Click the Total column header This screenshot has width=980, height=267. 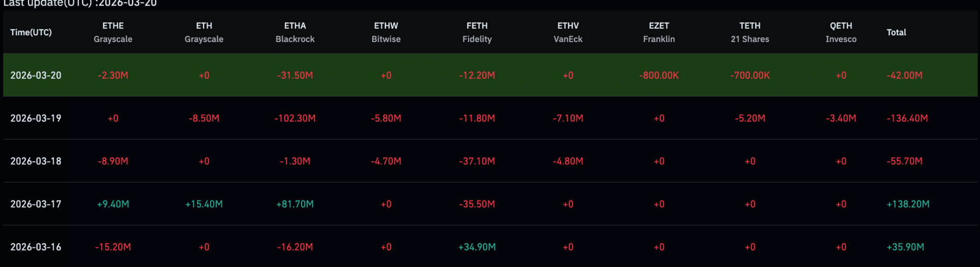click(896, 32)
